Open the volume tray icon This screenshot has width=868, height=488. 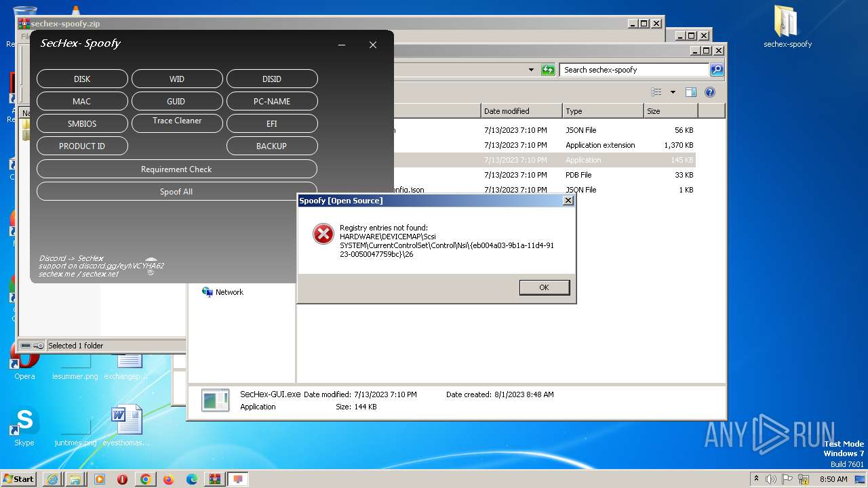771,479
